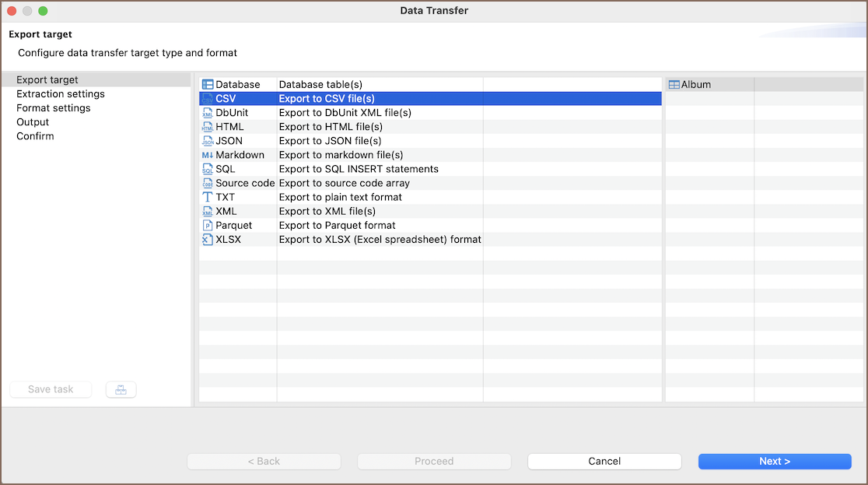This screenshot has width=868, height=485.
Task: Select the Database table icon
Action: (x=208, y=84)
